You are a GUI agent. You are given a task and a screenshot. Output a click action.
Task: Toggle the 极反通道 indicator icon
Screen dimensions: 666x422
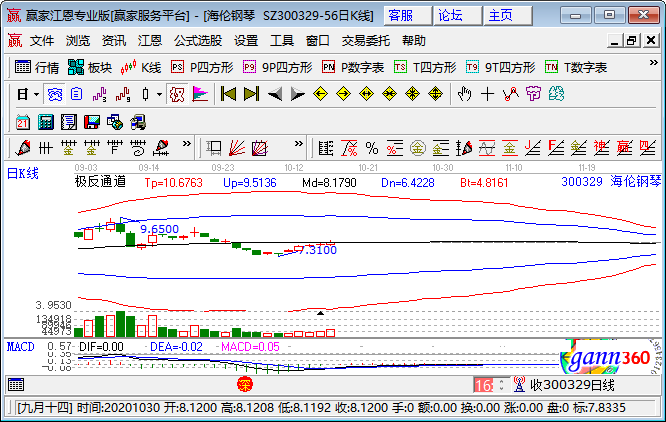177,94
